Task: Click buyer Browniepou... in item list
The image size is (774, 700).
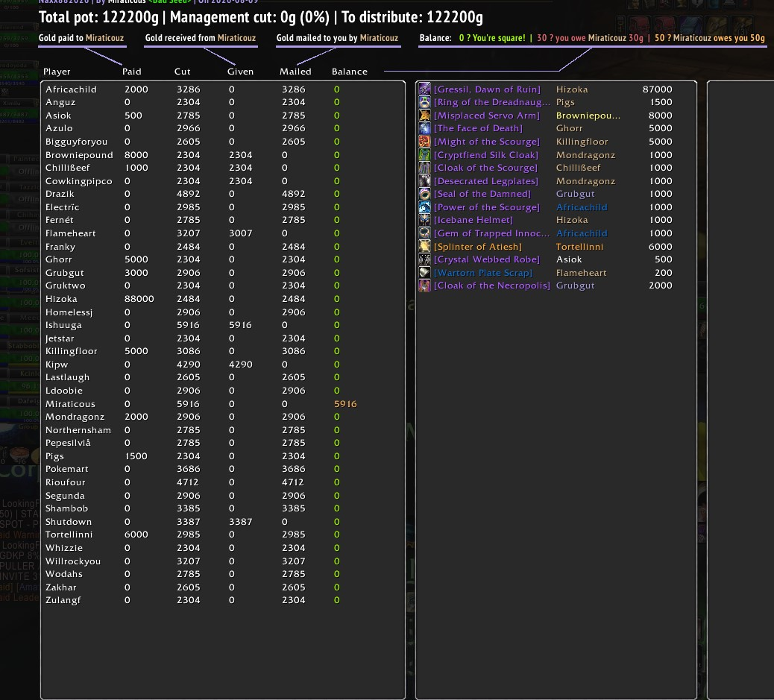Action: pyautogui.click(x=588, y=116)
